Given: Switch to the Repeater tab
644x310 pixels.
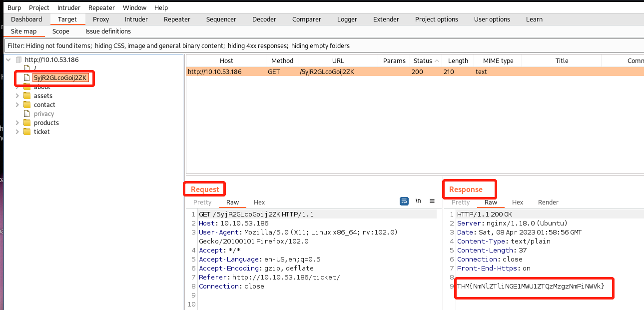Looking at the screenshot, I should pyautogui.click(x=177, y=19).
